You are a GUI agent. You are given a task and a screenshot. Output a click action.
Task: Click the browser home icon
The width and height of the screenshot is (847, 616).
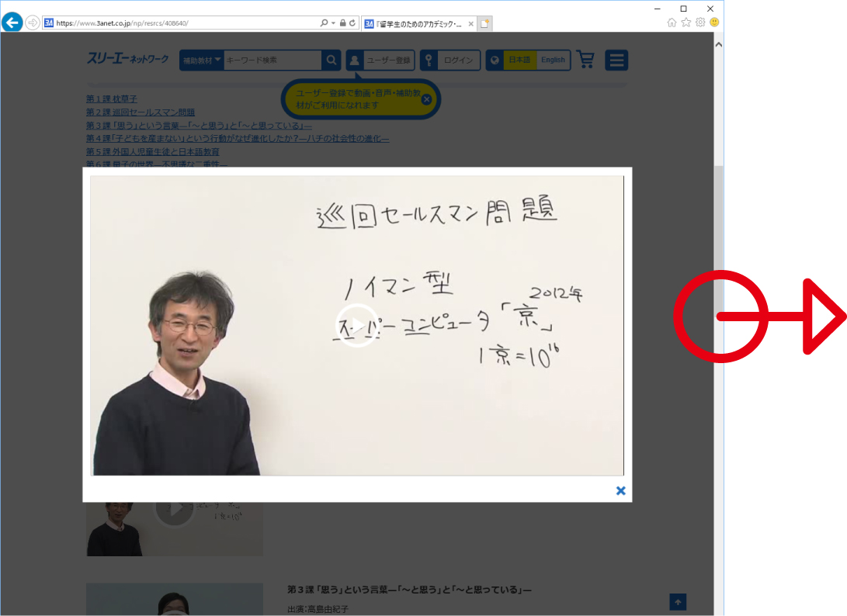[672, 22]
